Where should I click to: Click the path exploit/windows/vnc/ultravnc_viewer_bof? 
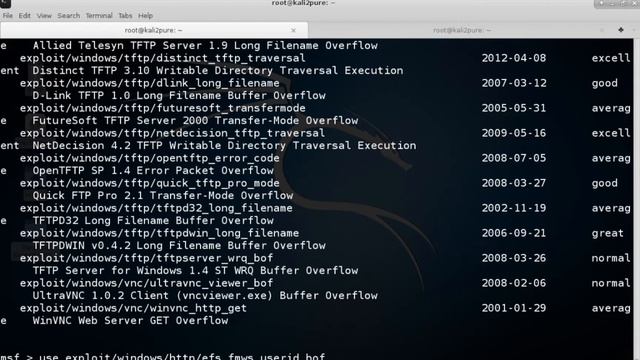coord(146,283)
